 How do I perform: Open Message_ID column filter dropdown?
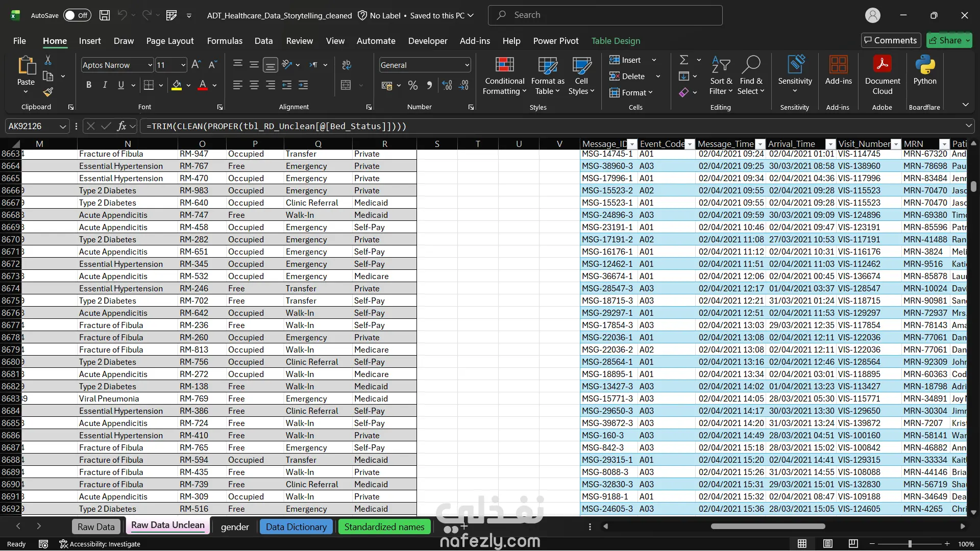[x=632, y=144]
